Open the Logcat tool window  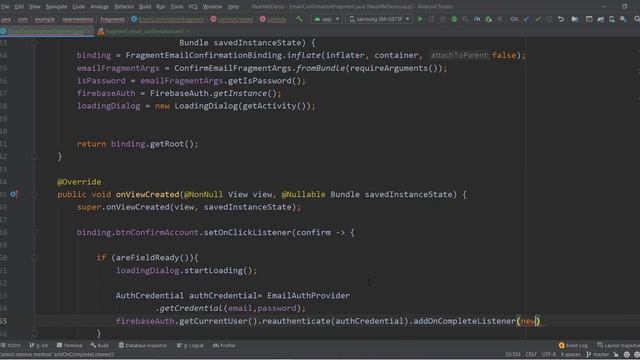[190, 345]
